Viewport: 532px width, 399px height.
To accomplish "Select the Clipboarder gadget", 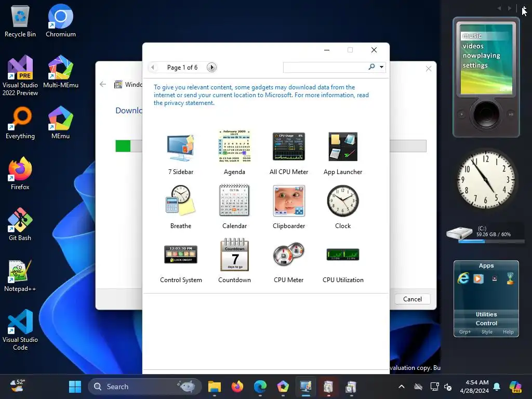I will click(289, 207).
